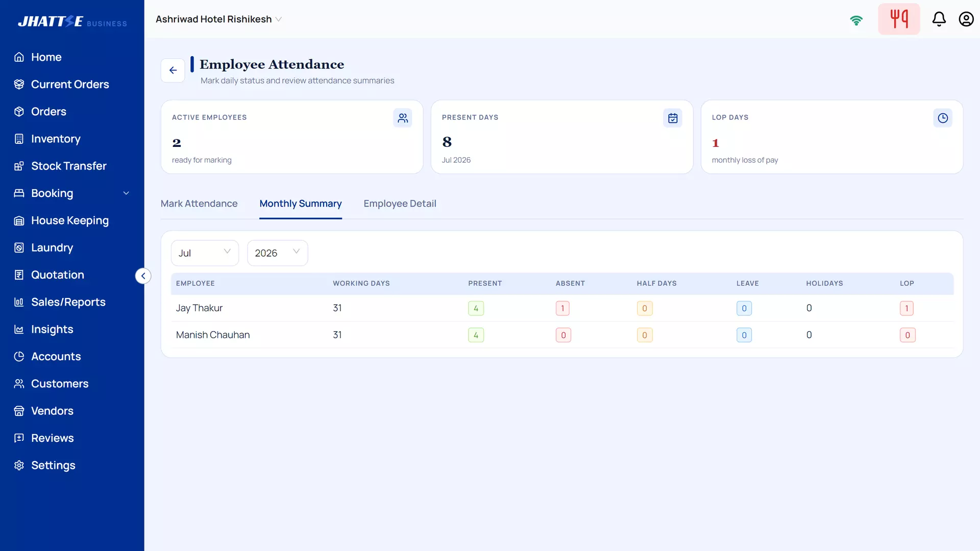
Task: Click Jay Thakur's red LOP badge
Action: (x=906, y=308)
